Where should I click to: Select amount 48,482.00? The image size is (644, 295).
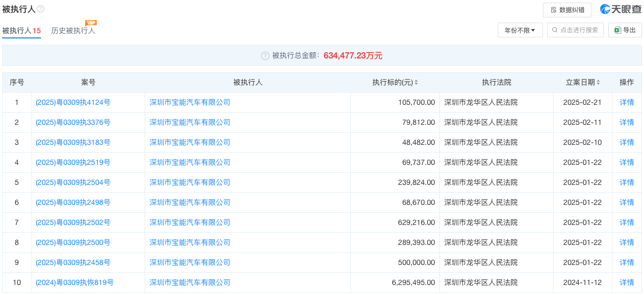pos(419,142)
